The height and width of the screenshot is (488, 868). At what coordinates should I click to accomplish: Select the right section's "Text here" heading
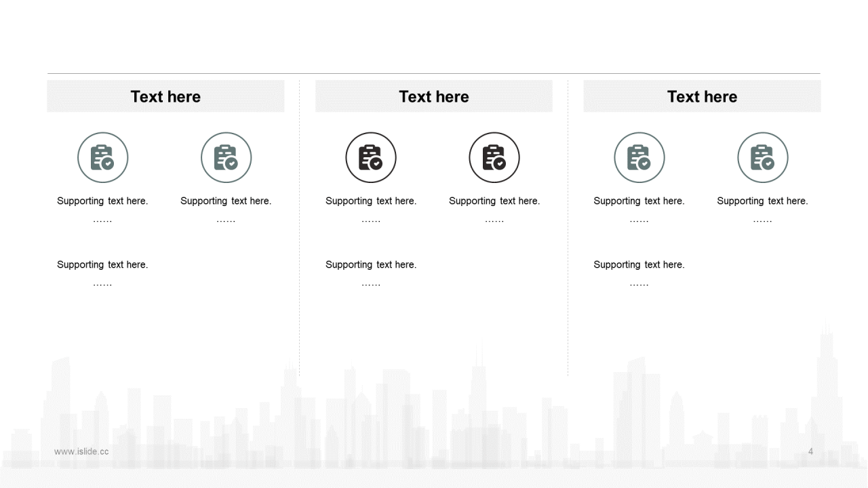click(702, 97)
